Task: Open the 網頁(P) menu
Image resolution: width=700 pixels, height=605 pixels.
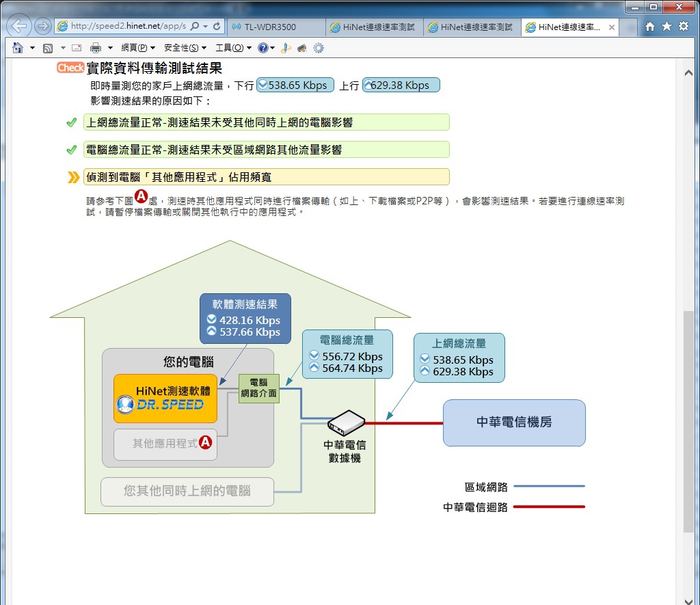Action: (x=138, y=48)
